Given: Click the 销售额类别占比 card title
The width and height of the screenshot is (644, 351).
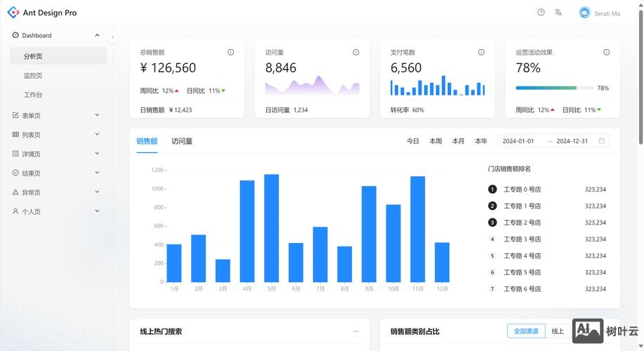Looking at the screenshot, I should (x=415, y=331).
